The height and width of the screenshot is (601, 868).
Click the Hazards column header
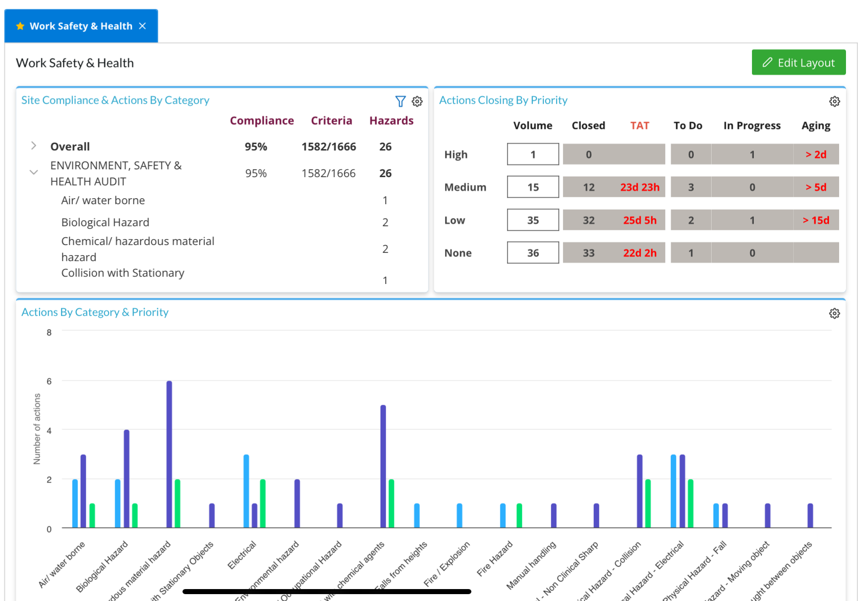click(x=391, y=121)
